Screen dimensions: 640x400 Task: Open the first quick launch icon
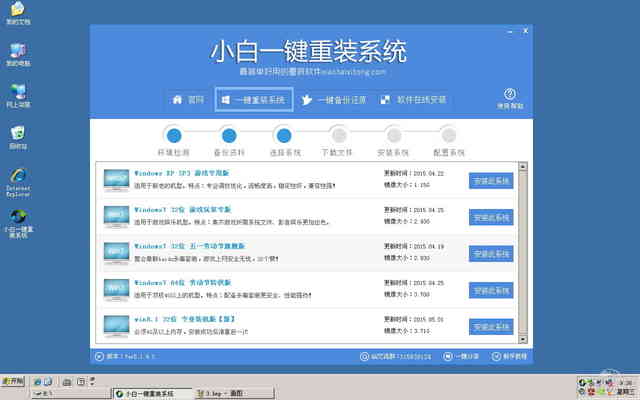point(38,382)
